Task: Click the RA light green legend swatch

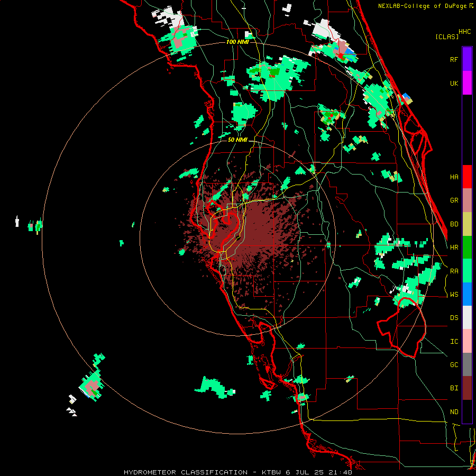Action: [467, 271]
